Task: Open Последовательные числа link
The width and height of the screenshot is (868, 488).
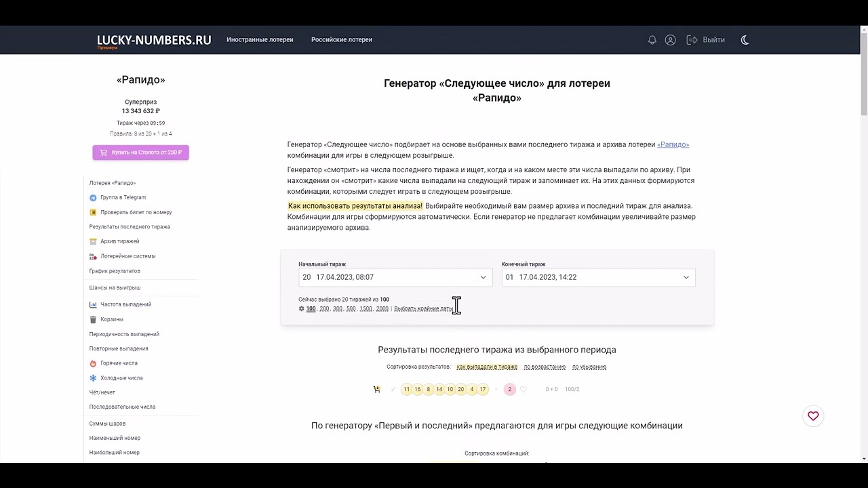Action: point(122,407)
